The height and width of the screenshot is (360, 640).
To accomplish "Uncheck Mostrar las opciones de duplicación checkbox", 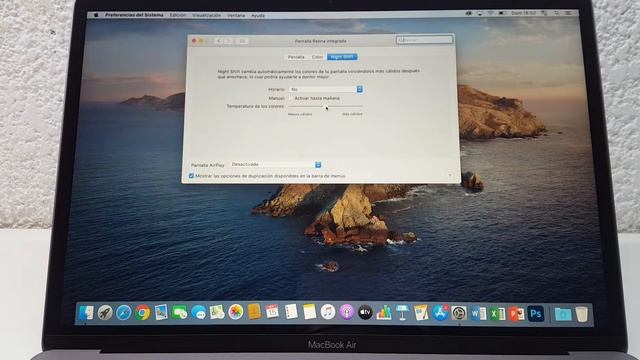I will point(191,176).
